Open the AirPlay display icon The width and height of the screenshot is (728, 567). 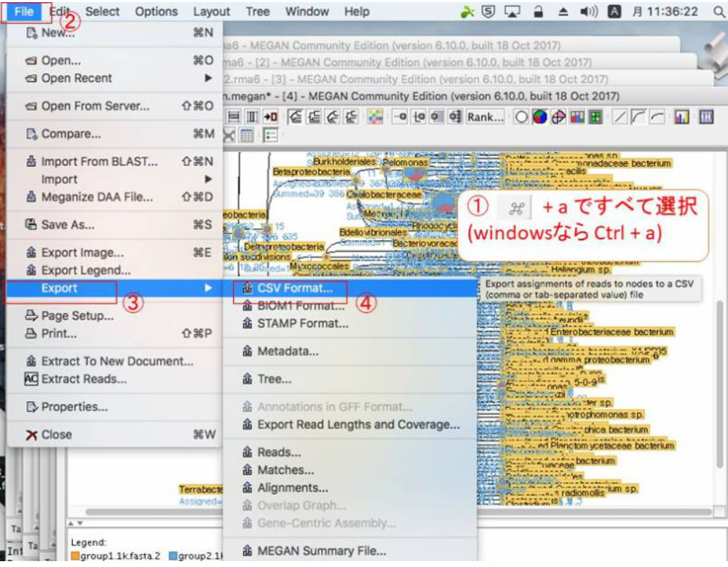click(512, 12)
